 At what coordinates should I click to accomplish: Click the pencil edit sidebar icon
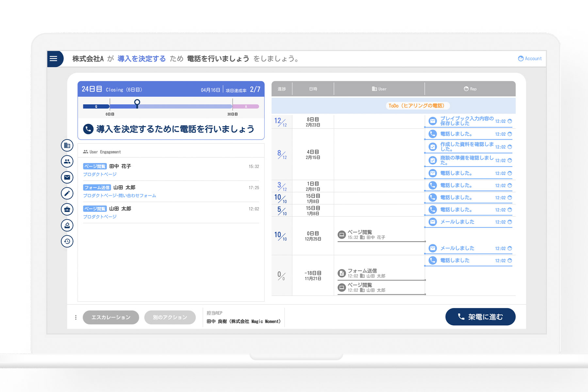67,193
